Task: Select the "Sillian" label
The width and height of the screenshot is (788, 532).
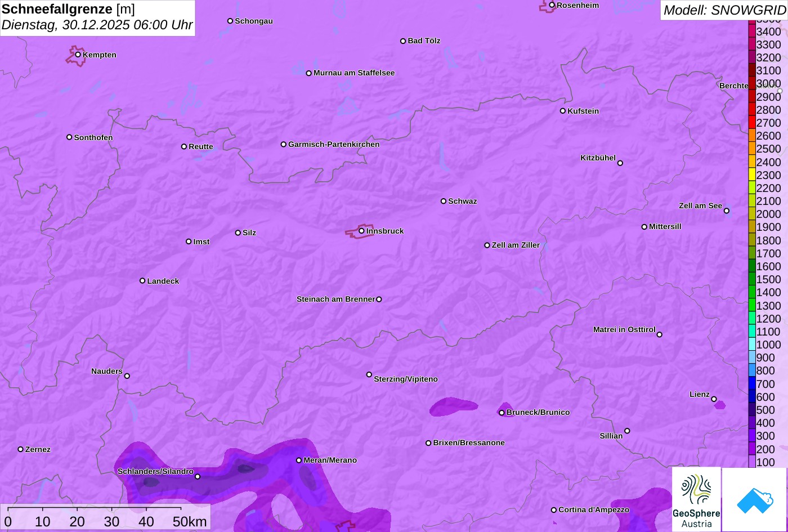Action: pos(611,436)
